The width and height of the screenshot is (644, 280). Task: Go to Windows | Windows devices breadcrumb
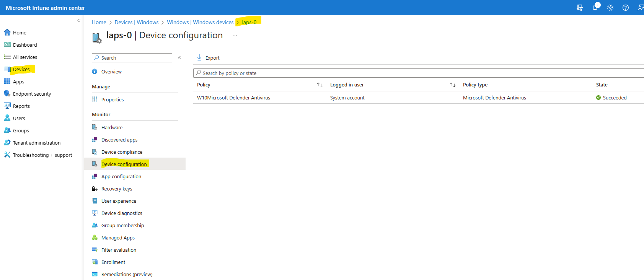(200, 23)
